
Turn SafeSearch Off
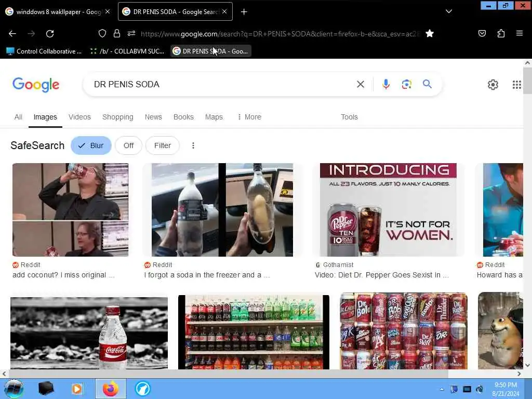pos(129,145)
